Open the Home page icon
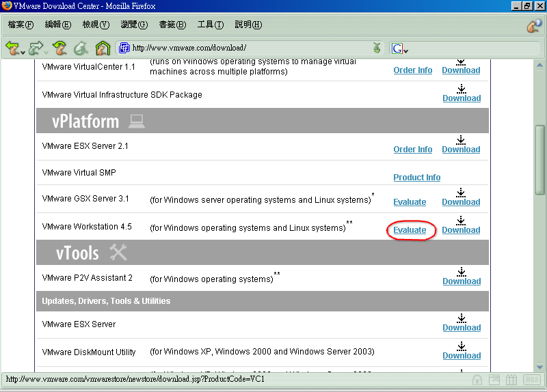The height and width of the screenshot is (392, 547). coord(103,48)
